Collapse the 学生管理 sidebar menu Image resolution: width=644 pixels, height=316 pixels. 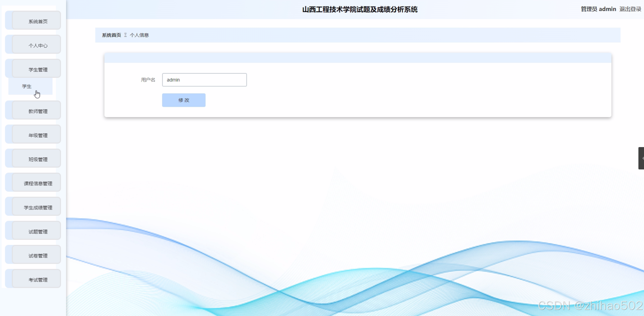point(38,70)
